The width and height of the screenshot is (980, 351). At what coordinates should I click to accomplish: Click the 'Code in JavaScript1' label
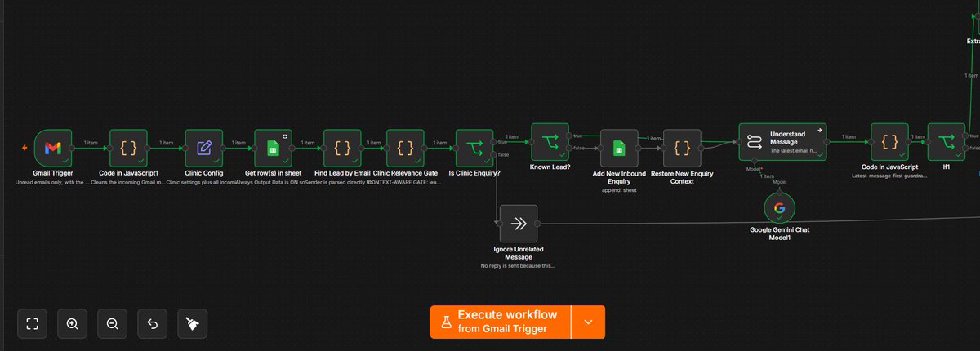click(x=128, y=173)
